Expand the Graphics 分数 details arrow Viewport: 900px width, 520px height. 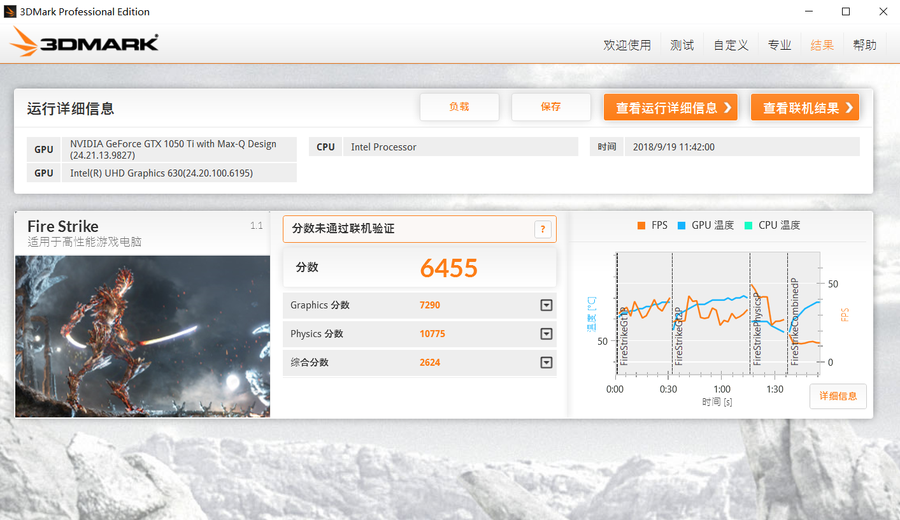pos(546,305)
